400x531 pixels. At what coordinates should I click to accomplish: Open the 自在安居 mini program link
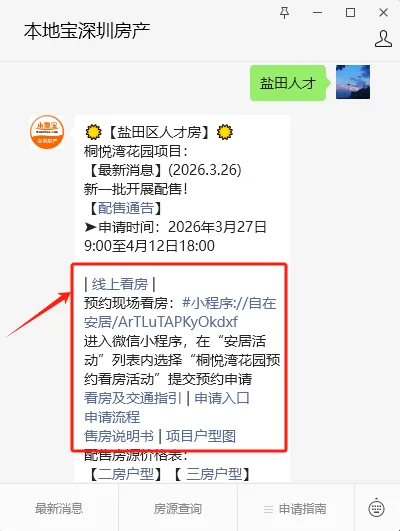pos(180,312)
